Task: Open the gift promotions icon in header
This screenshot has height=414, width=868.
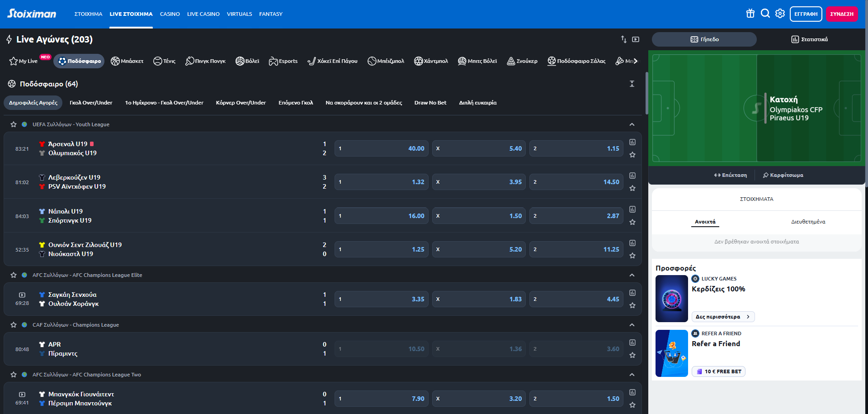Action: 750,14
